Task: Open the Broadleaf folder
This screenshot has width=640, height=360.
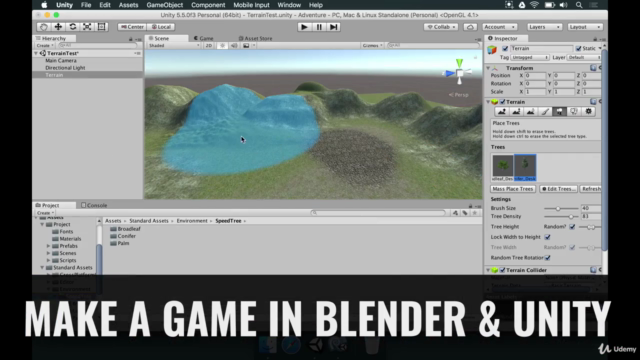Action: 125,229
